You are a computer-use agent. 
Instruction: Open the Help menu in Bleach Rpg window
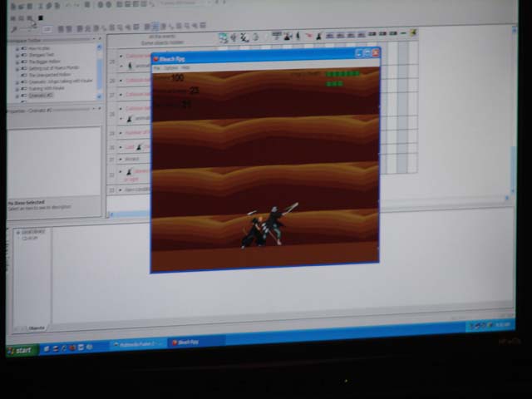coord(185,67)
